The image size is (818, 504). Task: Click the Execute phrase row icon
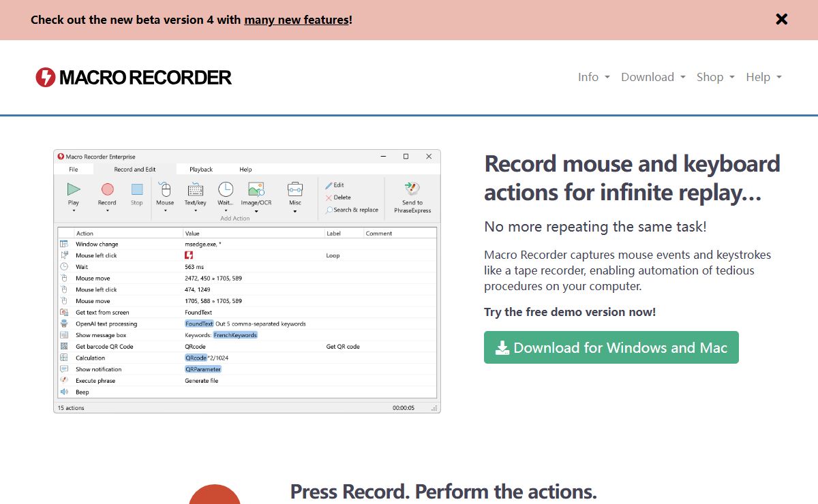64,380
